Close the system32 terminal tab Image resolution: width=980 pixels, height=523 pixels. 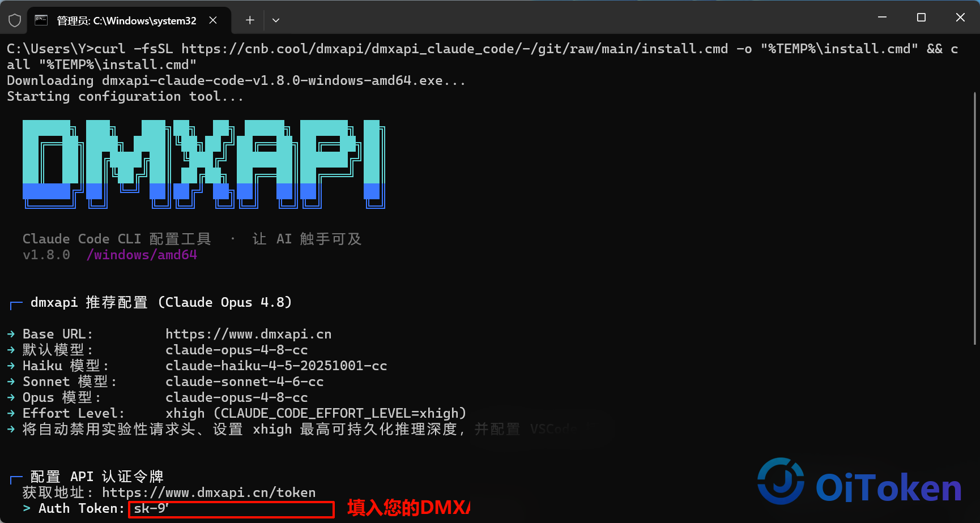[213, 20]
